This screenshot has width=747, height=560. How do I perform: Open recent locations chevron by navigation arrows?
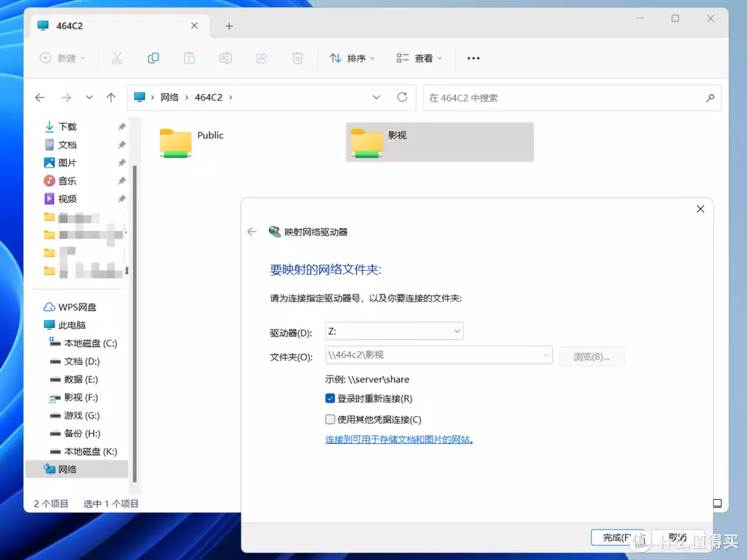[x=89, y=97]
